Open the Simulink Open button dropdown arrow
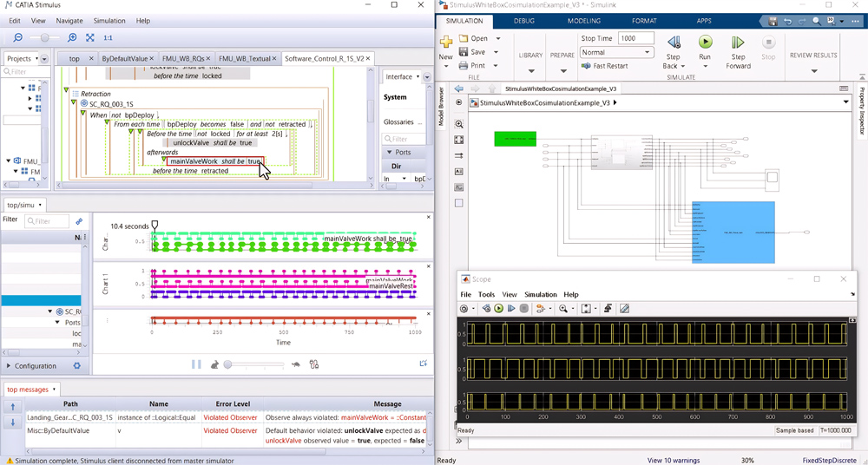The height and width of the screenshot is (465, 868). (497, 38)
